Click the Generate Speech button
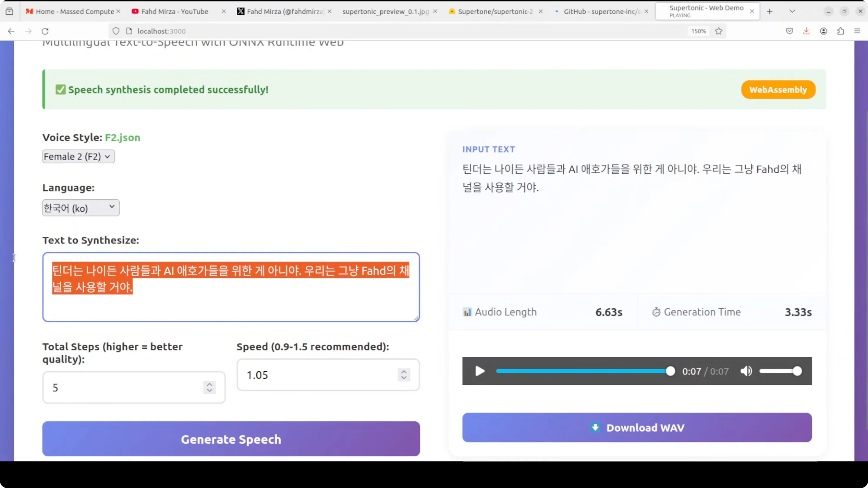 [231, 439]
